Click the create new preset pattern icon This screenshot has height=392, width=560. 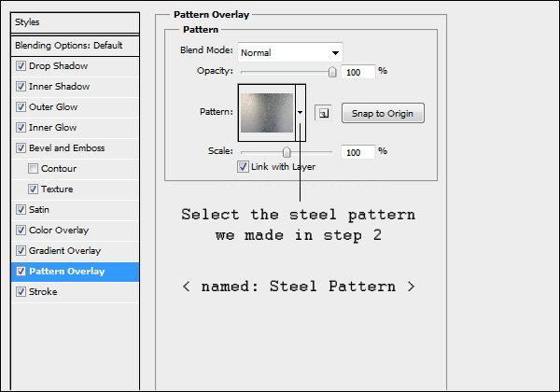point(323,113)
